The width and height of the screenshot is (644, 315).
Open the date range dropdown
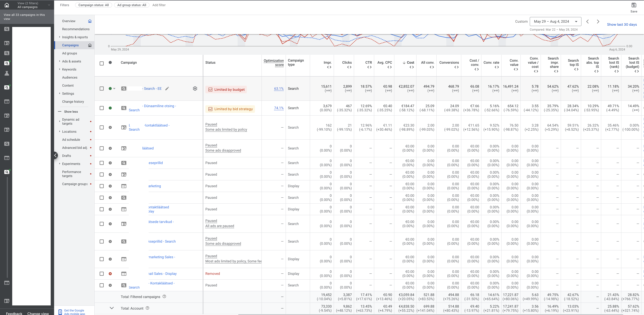point(555,22)
